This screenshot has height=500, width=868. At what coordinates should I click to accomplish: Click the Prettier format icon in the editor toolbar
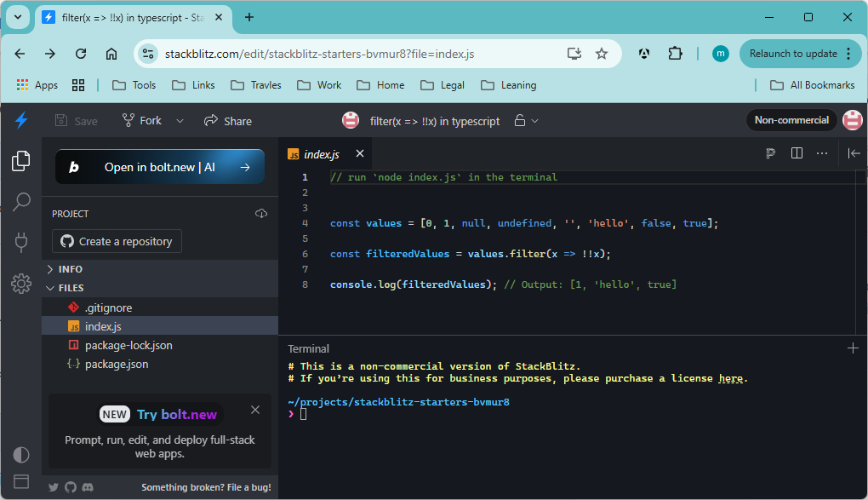pos(770,153)
